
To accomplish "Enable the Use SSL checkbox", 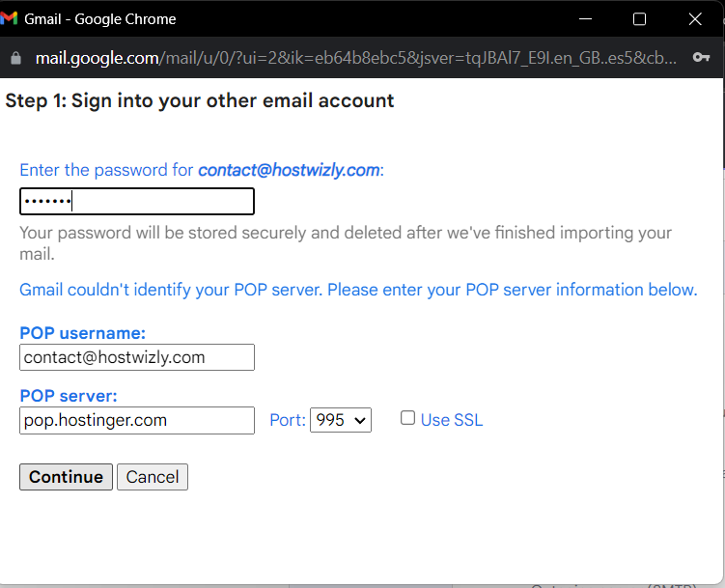I will pos(408,418).
